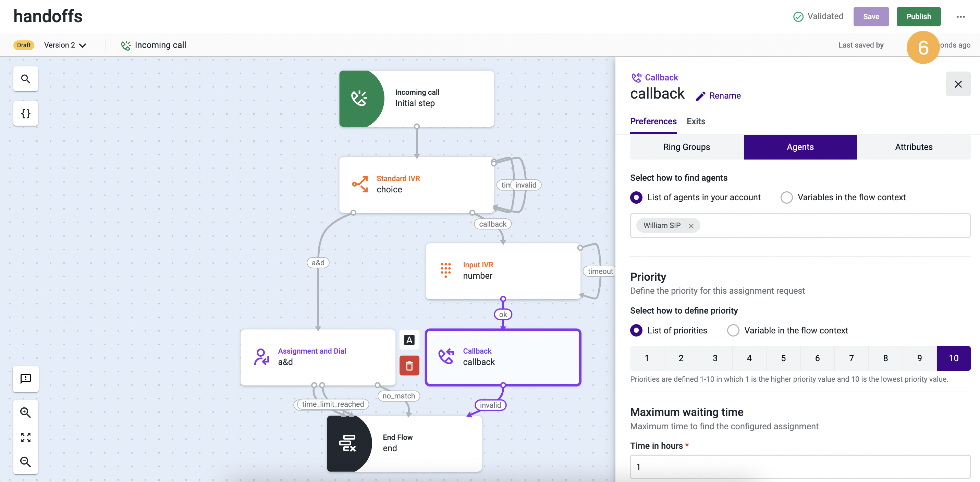Fit flow to screen icon

(x=25, y=437)
